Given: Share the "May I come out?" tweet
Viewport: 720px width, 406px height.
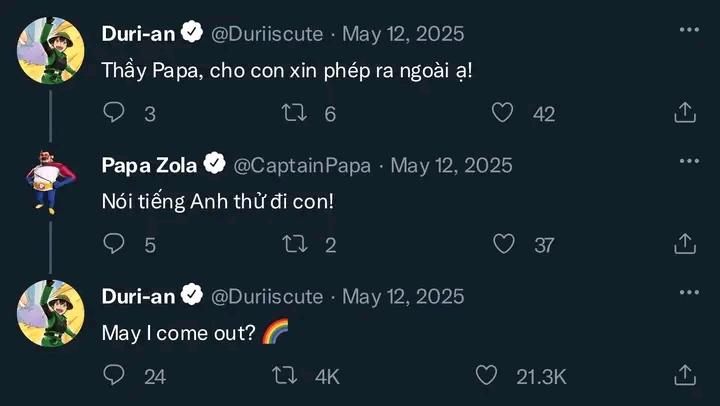Looking at the screenshot, I should [685, 376].
